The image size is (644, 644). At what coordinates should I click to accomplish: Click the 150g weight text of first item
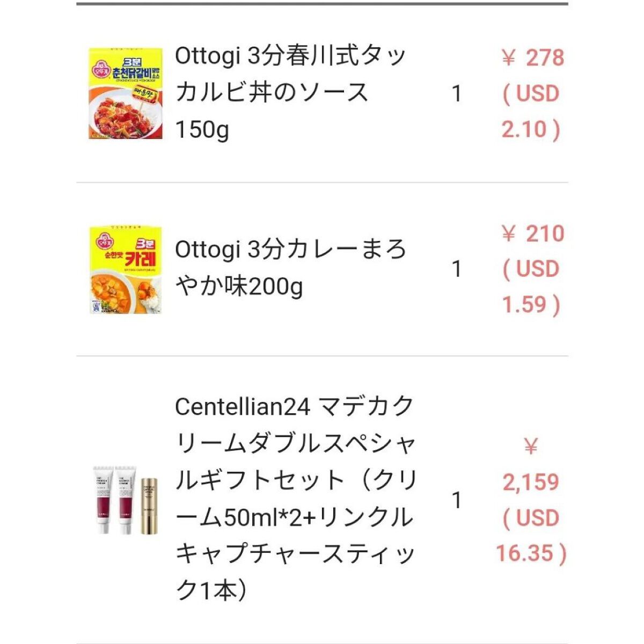[202, 130]
